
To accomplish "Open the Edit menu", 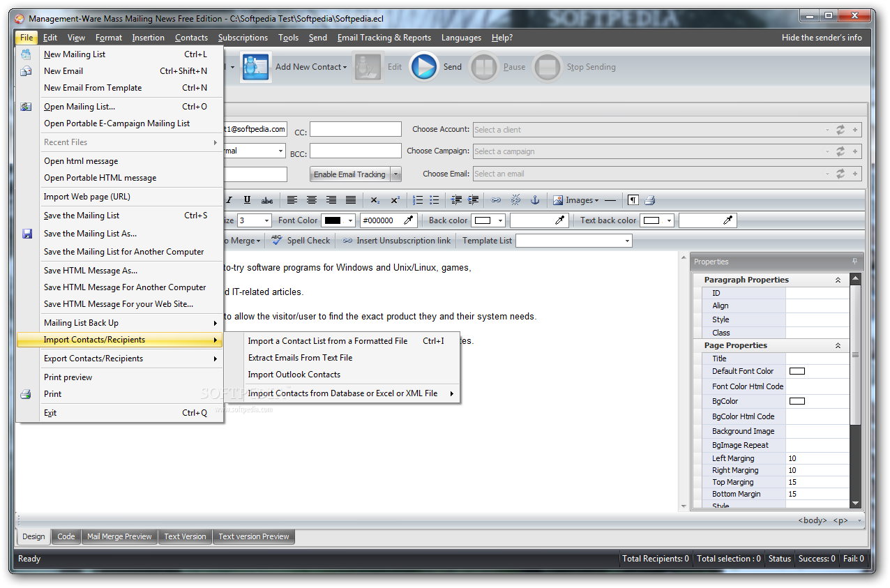I will [50, 38].
